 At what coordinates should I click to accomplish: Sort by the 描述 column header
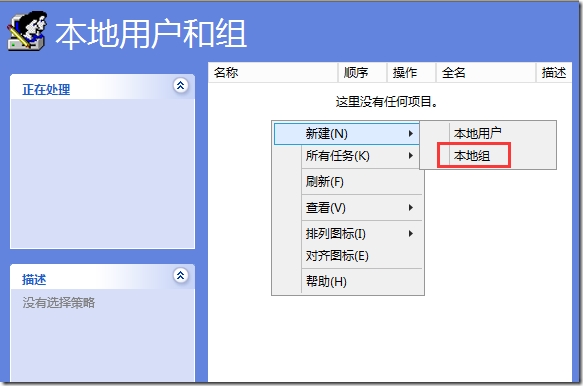(x=554, y=73)
